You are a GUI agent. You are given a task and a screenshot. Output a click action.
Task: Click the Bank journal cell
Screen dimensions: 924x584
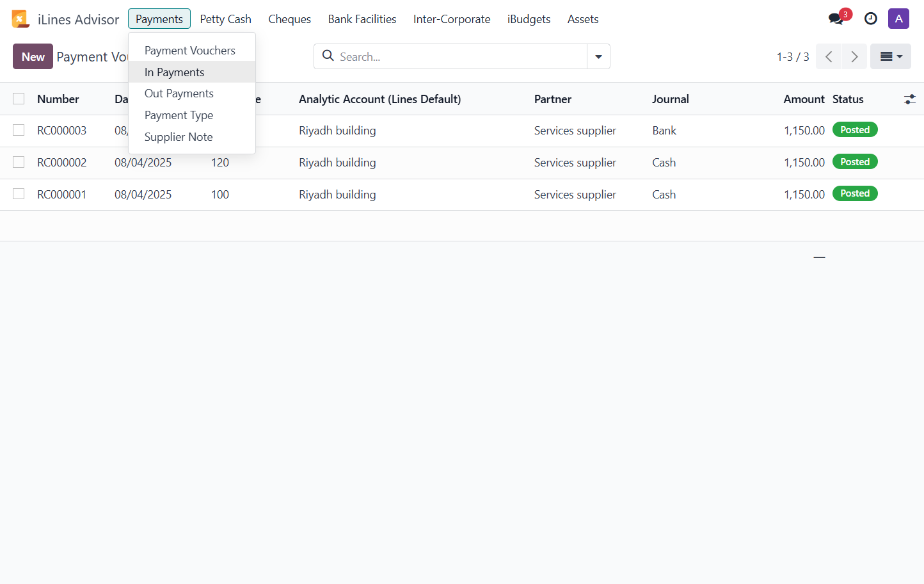(664, 131)
